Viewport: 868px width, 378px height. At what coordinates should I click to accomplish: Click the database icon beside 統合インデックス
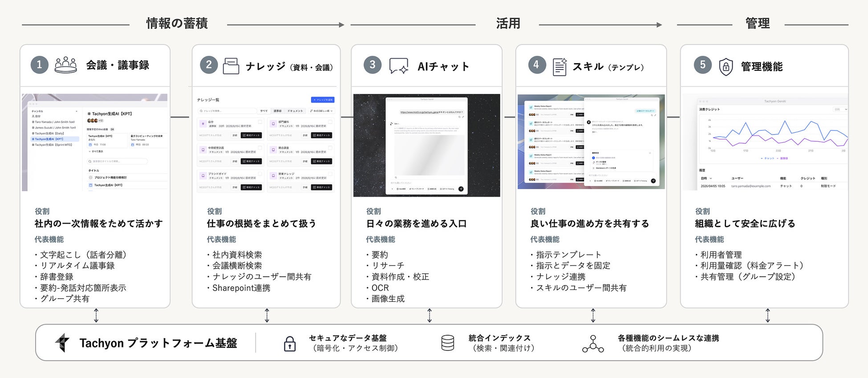click(447, 343)
